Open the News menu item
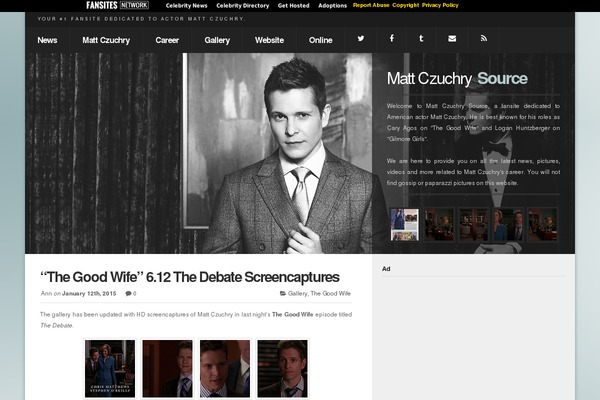Screen dimensions: 600x400 pyautogui.click(x=47, y=40)
